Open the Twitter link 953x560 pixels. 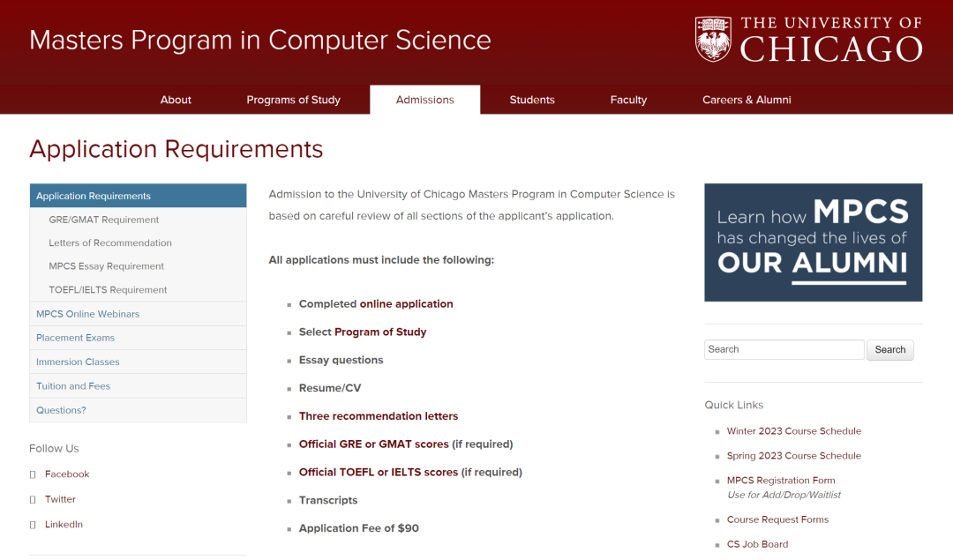(x=60, y=499)
